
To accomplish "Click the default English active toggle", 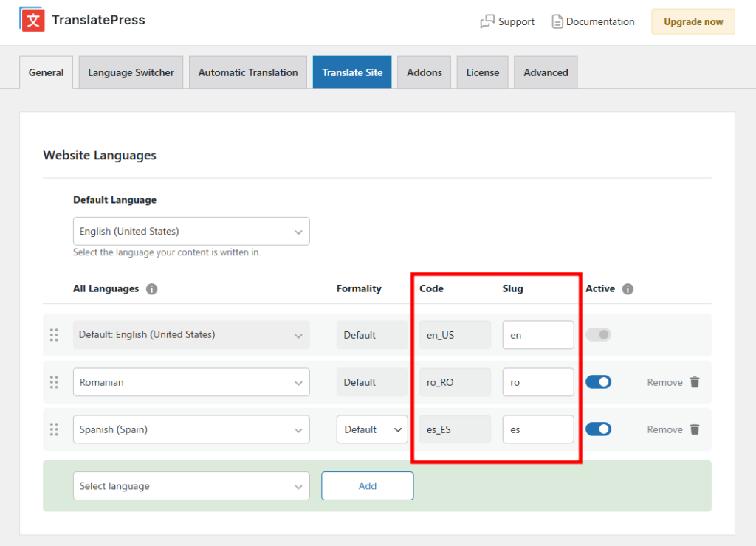I will 598,335.
